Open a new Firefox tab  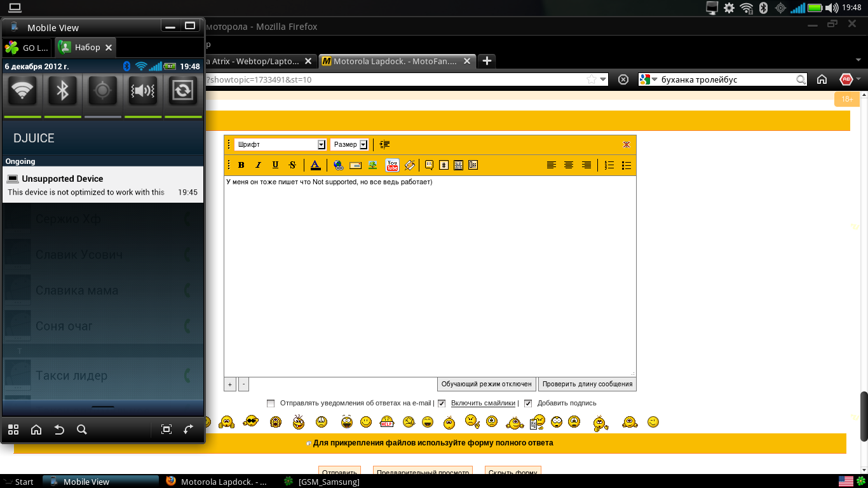tap(487, 61)
